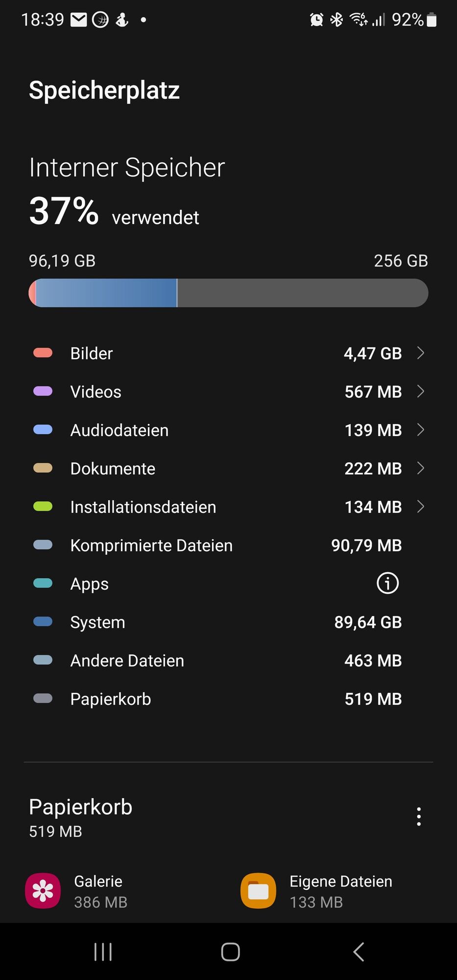The height and width of the screenshot is (980, 457).
Task: Tap the internal storage usage bar
Action: (x=228, y=293)
